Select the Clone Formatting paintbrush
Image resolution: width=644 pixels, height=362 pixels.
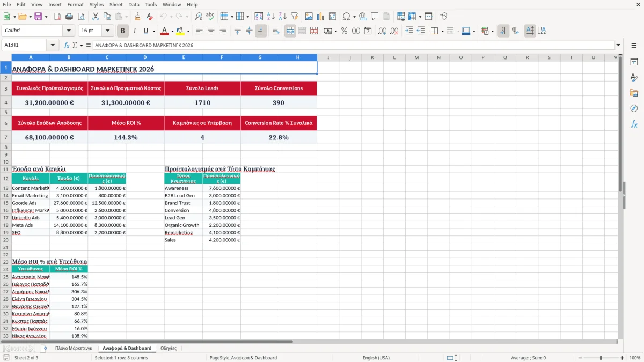137,17
